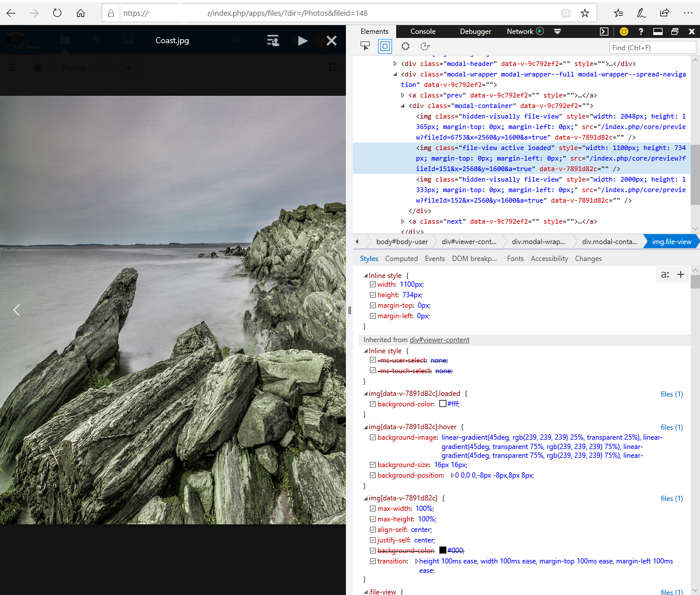Viewport: 700px width, 595px height.
Task: Click the next-image arrow over the photo
Action: click(x=329, y=310)
